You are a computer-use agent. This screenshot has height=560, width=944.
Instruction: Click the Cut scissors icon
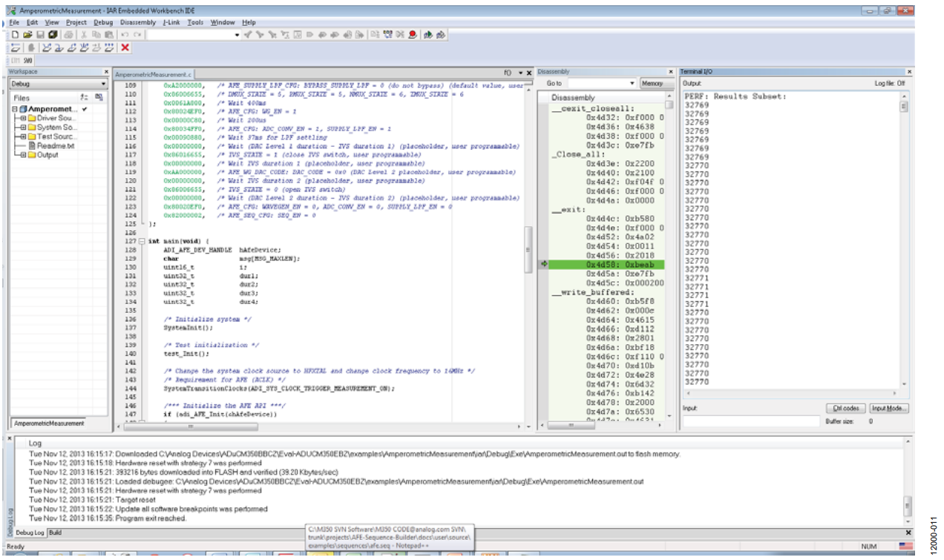coord(84,34)
